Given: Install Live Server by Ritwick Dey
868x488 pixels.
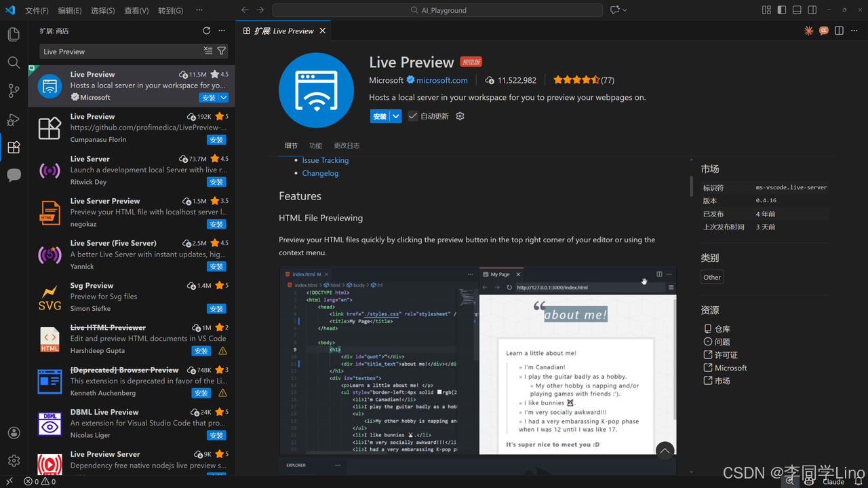Looking at the screenshot, I should (217, 182).
